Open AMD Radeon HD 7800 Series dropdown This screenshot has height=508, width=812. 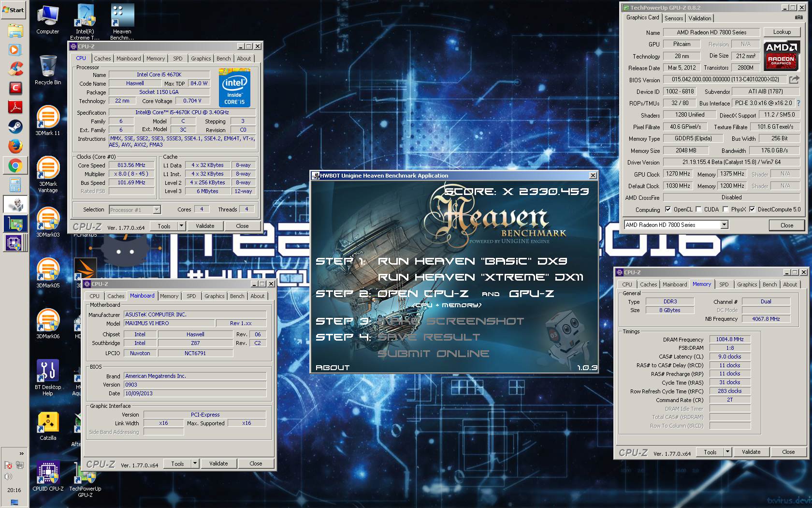click(x=724, y=224)
